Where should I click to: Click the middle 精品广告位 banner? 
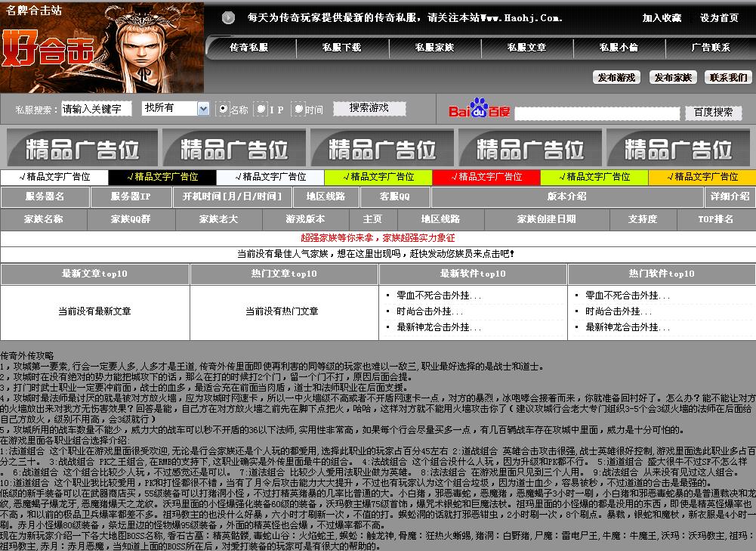tap(381, 147)
